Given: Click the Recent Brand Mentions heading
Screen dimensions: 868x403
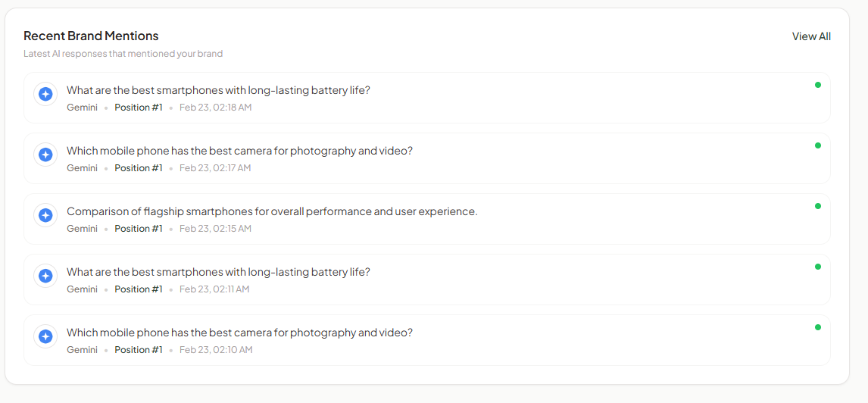Looking at the screenshot, I should pos(91,36).
